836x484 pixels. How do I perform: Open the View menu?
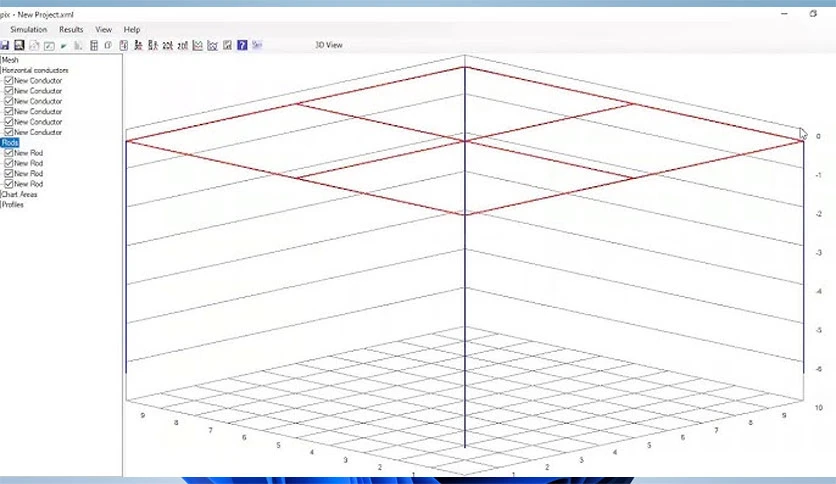click(x=103, y=29)
